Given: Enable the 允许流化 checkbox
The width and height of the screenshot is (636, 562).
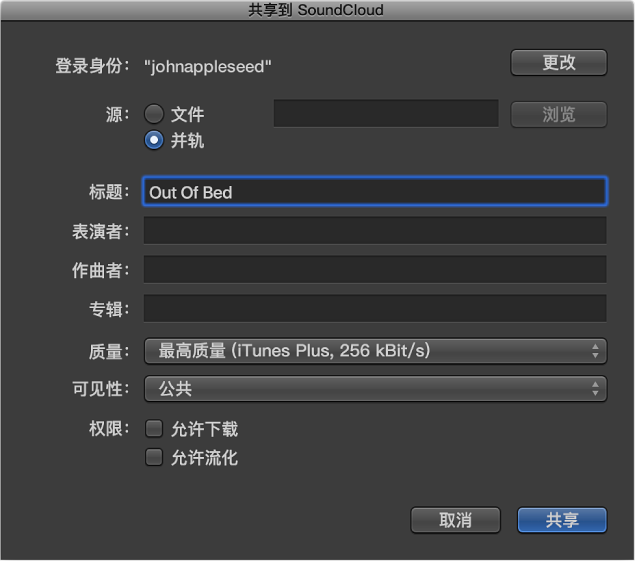Looking at the screenshot, I should pyautogui.click(x=154, y=457).
